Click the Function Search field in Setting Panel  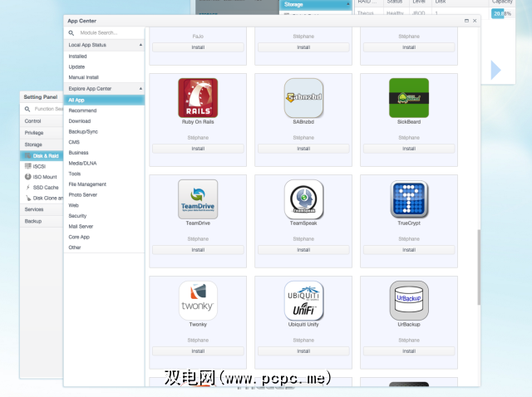[x=48, y=109]
